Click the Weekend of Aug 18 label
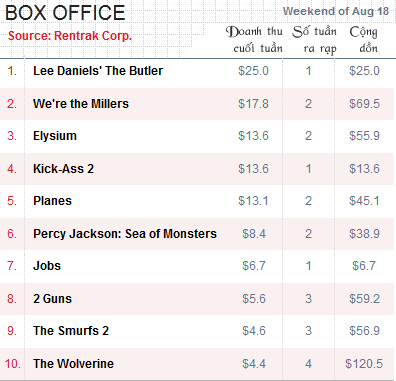This screenshot has height=381, width=396. (x=336, y=11)
